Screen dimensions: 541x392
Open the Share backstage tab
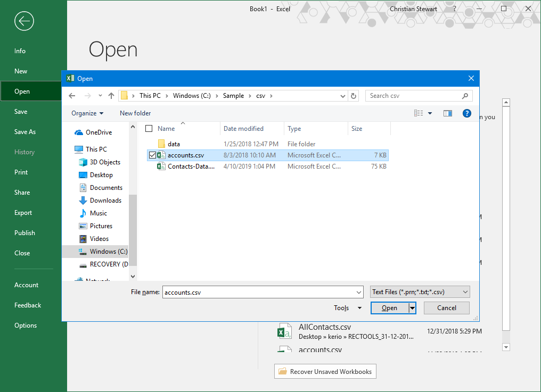tap(22, 193)
